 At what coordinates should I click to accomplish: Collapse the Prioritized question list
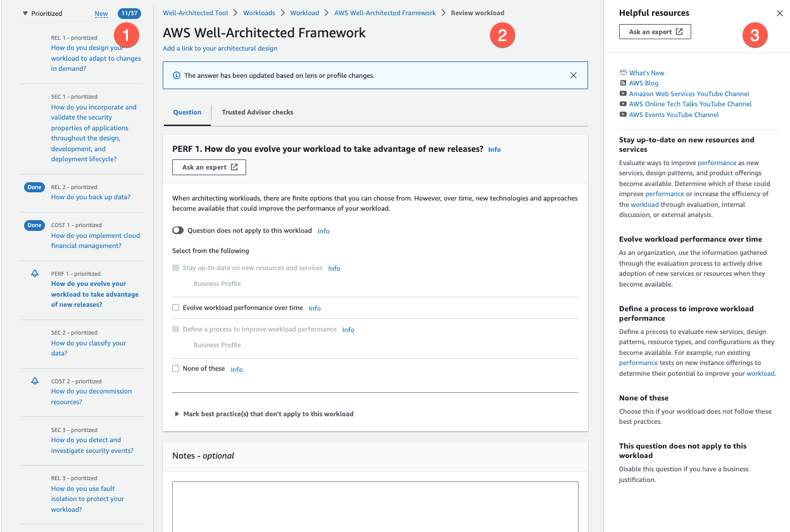click(24, 13)
